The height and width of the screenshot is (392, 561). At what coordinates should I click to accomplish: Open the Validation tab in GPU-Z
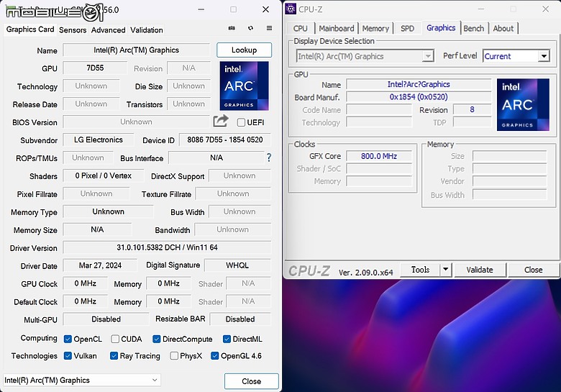coord(146,30)
